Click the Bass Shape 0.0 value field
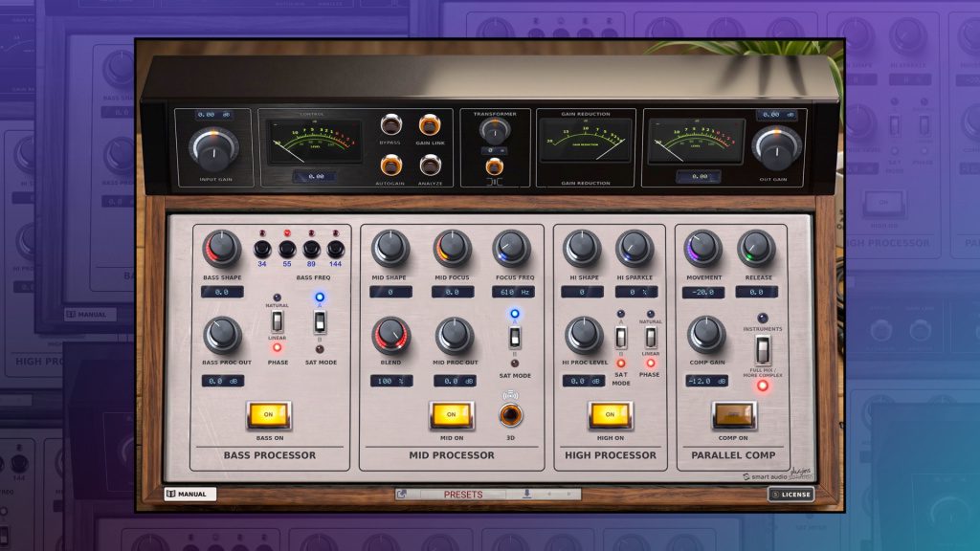Screen dimensions: 980x551 coord(222,293)
